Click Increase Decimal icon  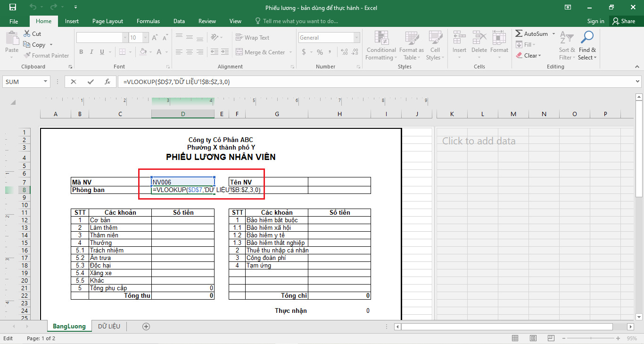point(344,52)
